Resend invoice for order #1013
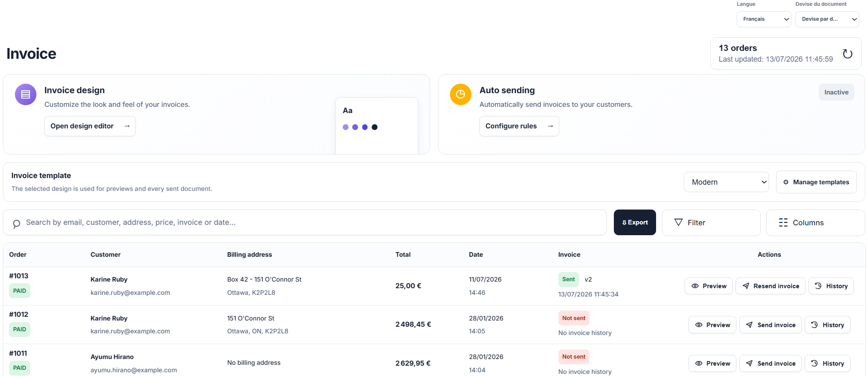 click(770, 286)
